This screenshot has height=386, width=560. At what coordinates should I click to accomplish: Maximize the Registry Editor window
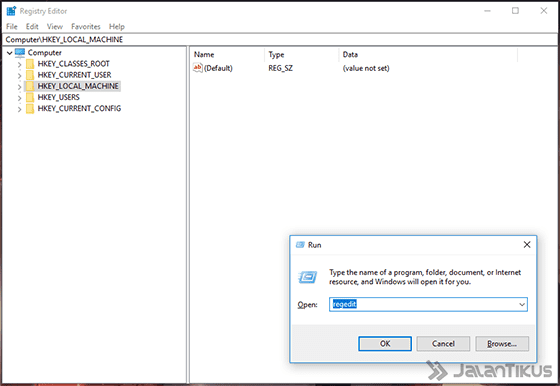(x=515, y=11)
